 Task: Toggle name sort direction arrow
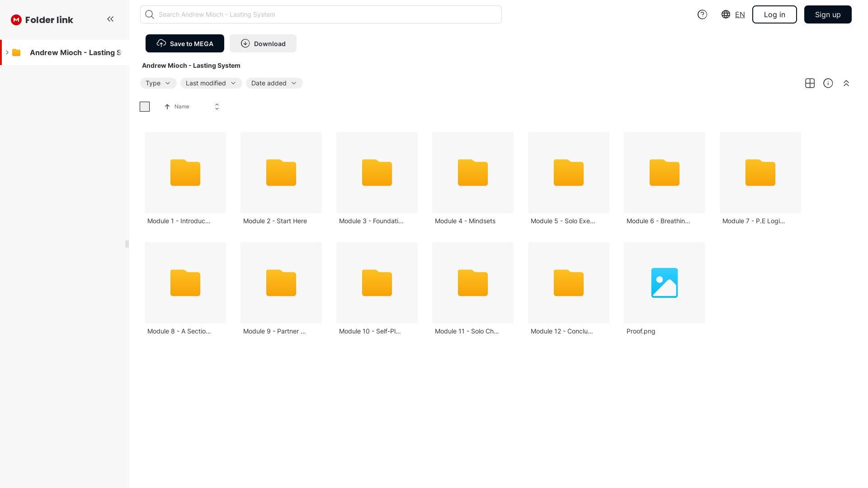pos(167,107)
